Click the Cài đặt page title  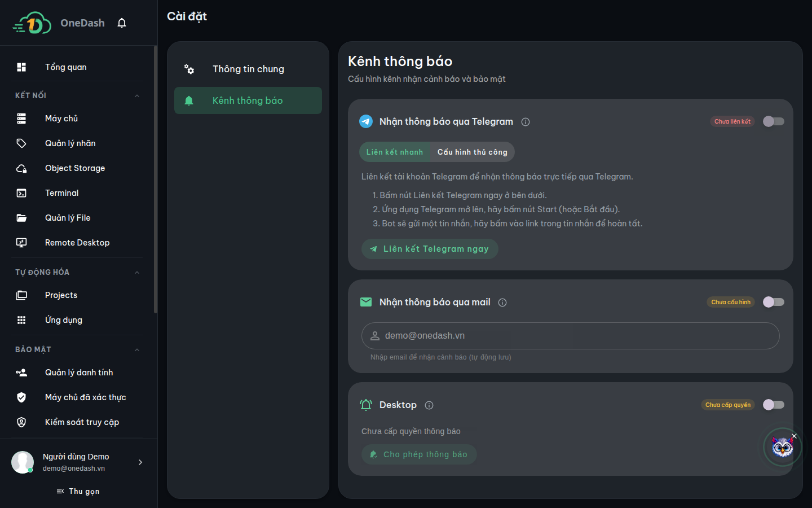[187, 16]
